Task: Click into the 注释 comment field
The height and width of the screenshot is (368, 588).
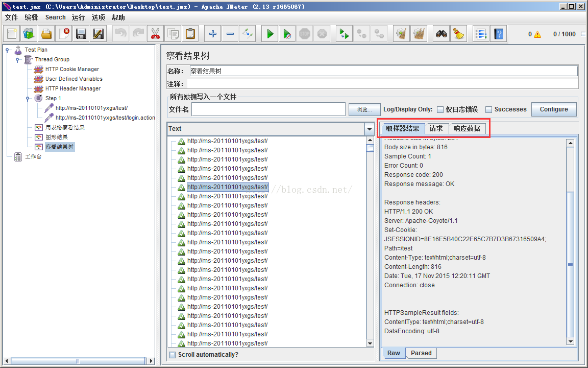Action: (382, 84)
